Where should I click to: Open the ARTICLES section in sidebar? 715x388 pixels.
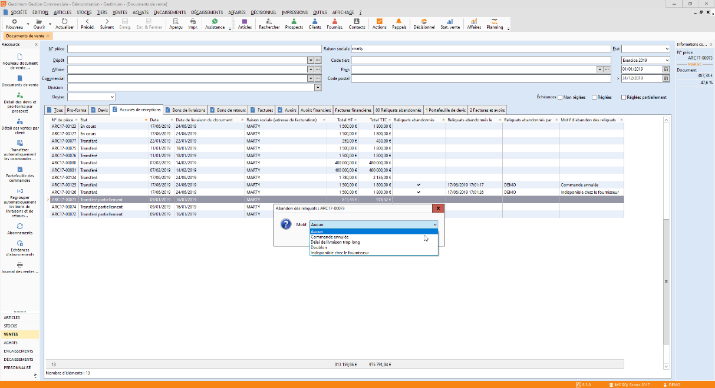coord(20,317)
